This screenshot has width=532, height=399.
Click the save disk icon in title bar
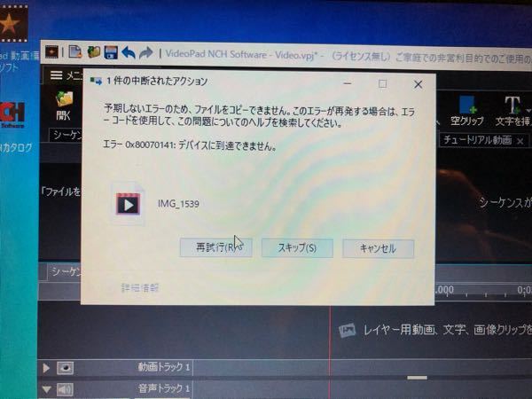coord(111,52)
